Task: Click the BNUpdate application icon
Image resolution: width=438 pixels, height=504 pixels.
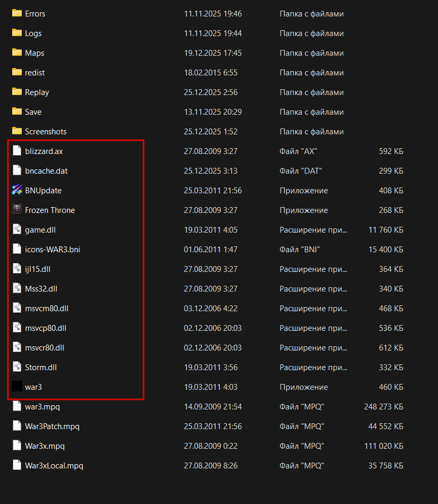Action: [16, 190]
